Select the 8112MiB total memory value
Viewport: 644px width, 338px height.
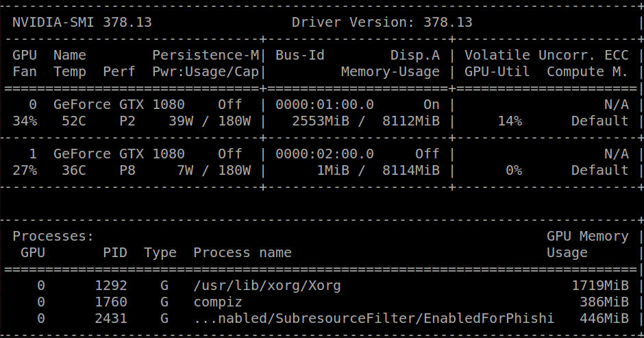410,121
